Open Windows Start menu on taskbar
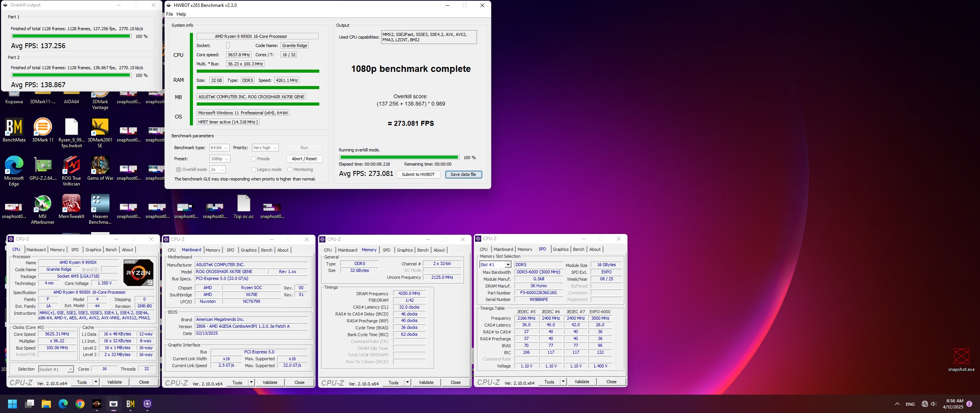 pos(12,404)
